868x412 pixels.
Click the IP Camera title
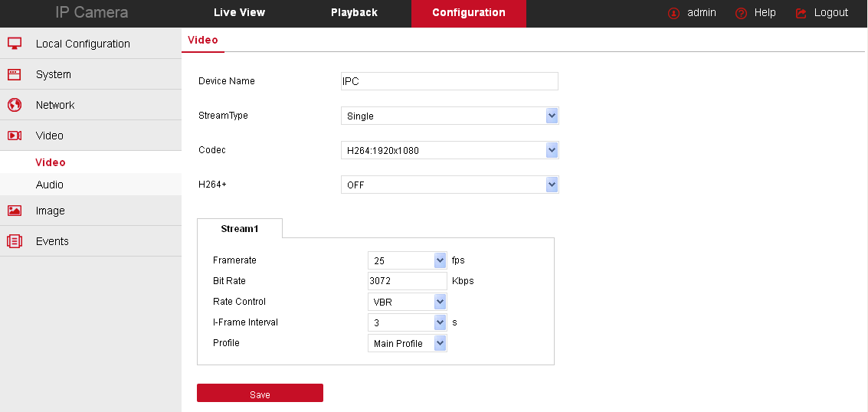coord(92,13)
